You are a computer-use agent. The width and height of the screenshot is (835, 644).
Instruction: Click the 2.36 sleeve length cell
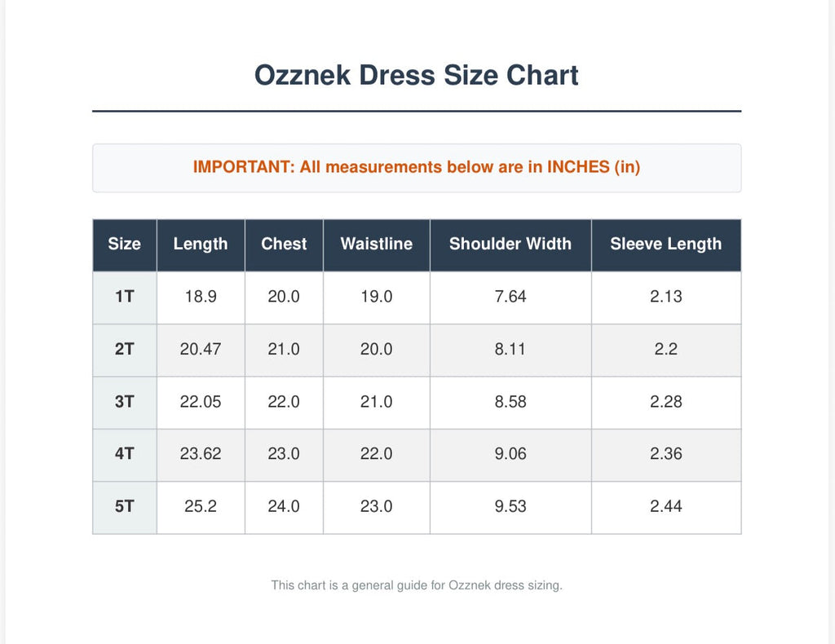pos(666,455)
